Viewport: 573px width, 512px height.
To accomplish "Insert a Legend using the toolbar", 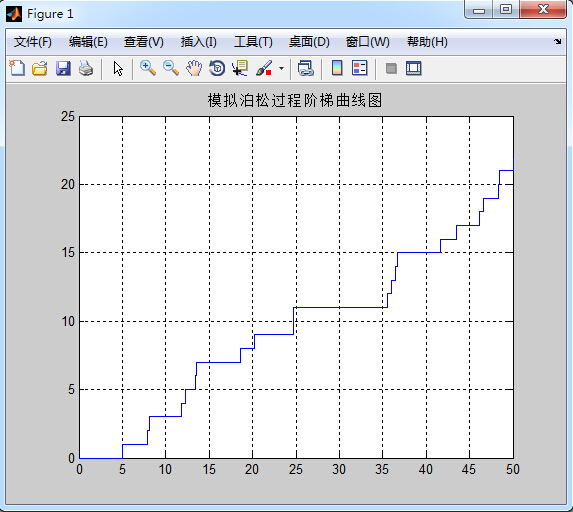I will click(x=360, y=68).
